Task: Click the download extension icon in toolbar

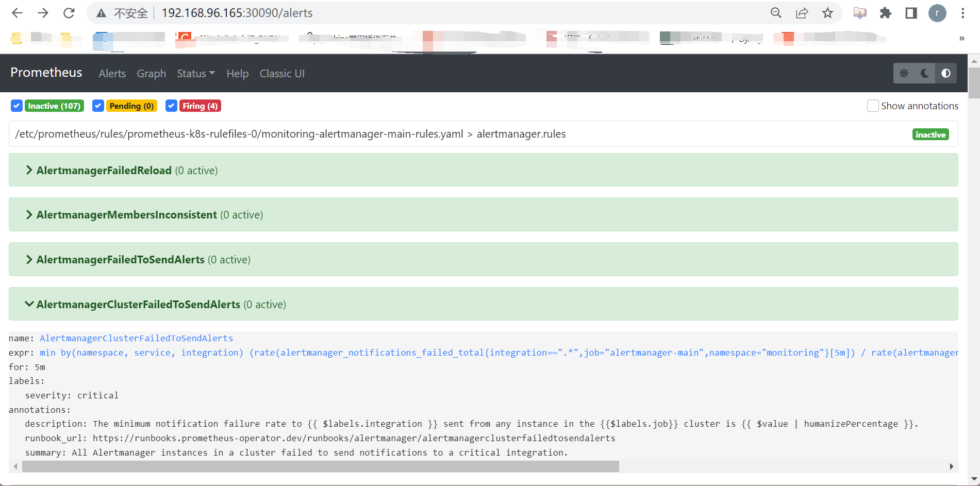Action: (860, 13)
